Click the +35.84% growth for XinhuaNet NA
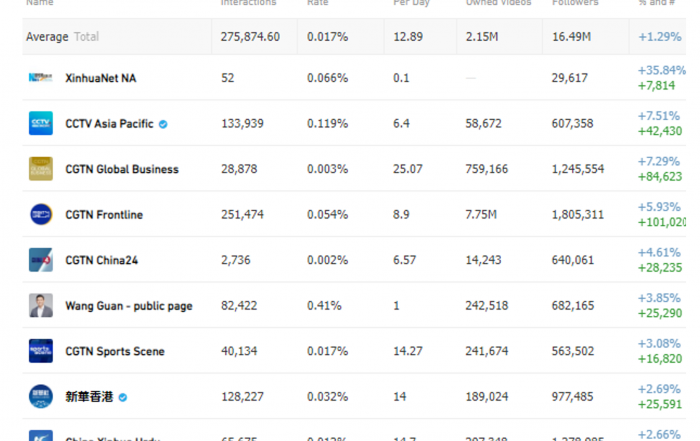Screen dimensions: 700x441 (662, 70)
